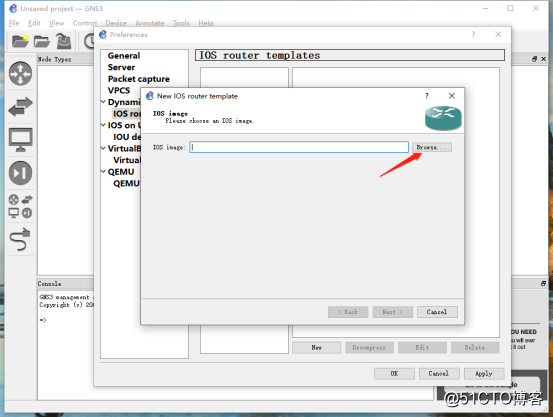Select Server in Preferences list
The image size is (553, 417).
[121, 67]
